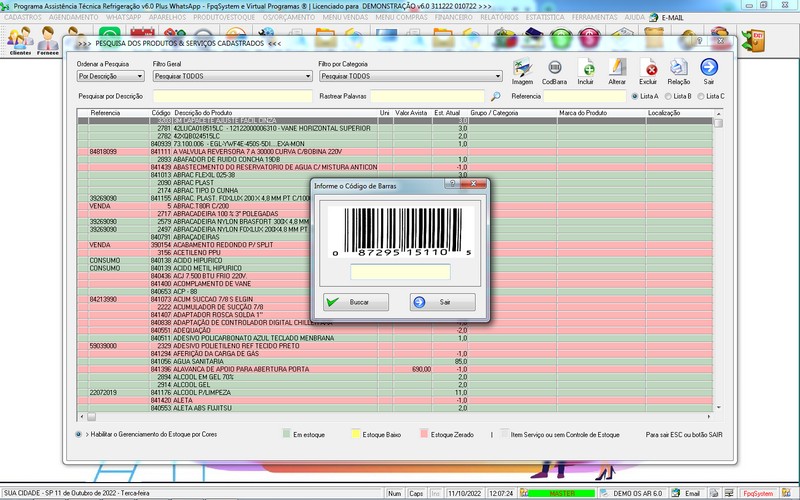
Task: Click the Alterar edit product icon
Action: click(617, 70)
